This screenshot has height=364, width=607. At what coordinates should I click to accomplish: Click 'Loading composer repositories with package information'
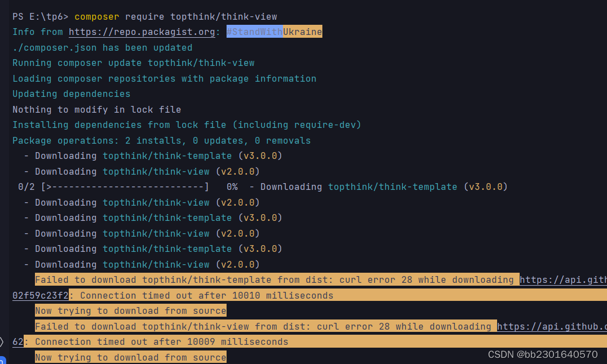click(x=164, y=78)
